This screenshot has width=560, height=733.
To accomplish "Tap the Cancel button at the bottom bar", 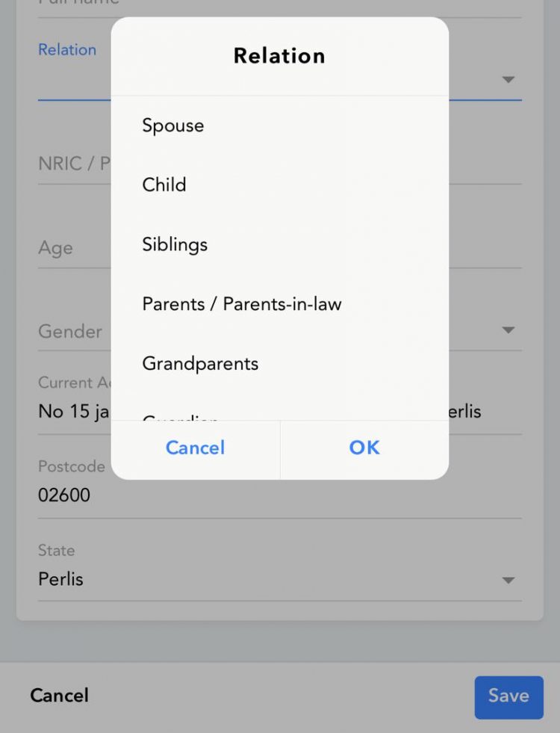I will (59, 696).
